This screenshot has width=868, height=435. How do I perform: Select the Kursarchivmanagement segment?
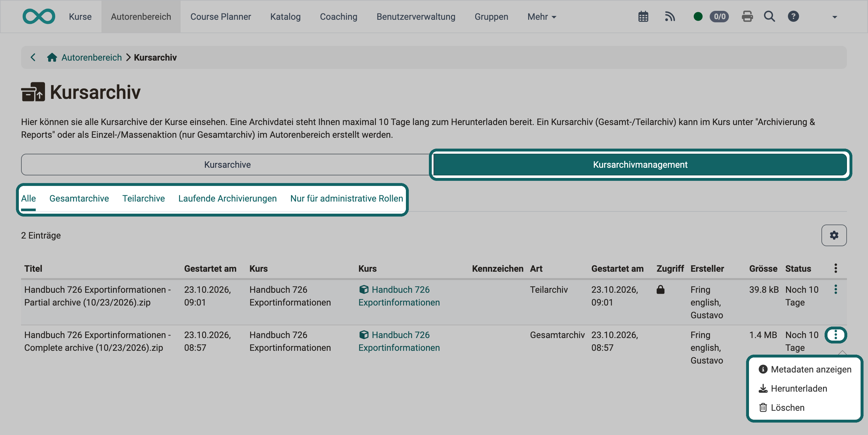coord(640,164)
